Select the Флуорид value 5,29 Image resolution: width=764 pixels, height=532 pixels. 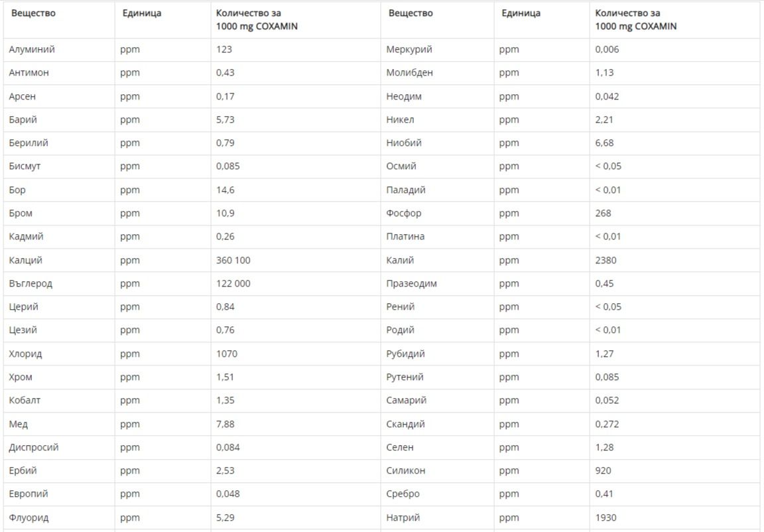[225, 517]
